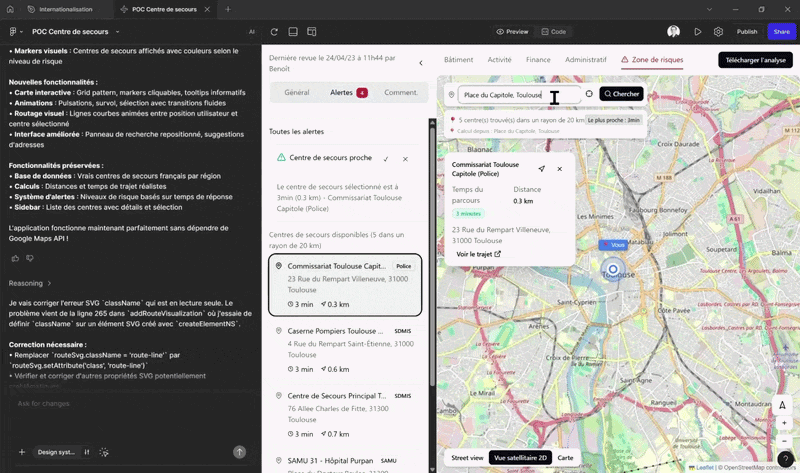Select Centre de Secours Principal card
The width and height of the screenshot is (800, 473).
345,414
